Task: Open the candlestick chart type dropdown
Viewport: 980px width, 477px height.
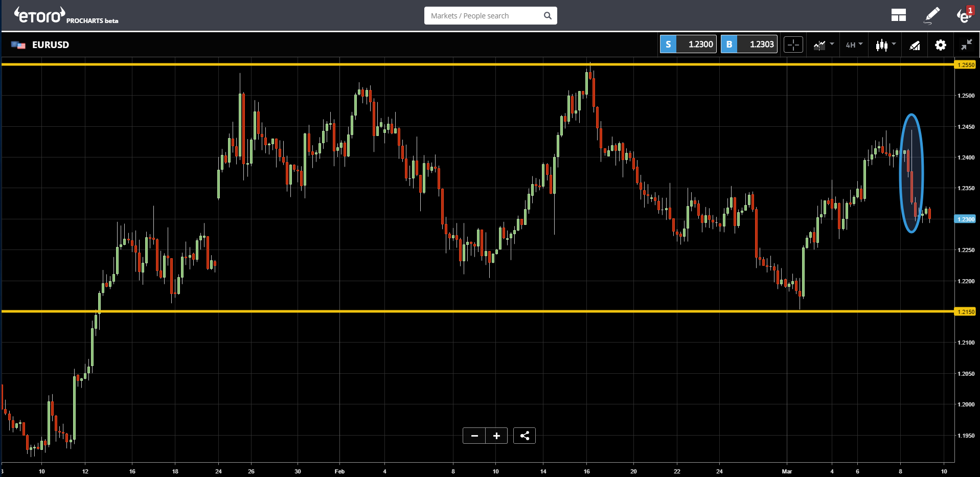Action: point(885,45)
